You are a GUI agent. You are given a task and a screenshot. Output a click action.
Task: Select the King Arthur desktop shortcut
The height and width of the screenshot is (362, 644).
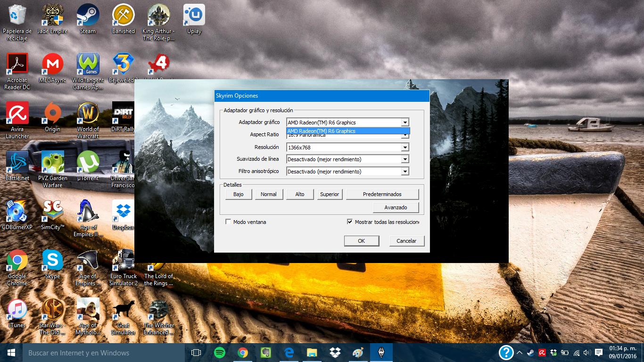pyautogui.click(x=158, y=22)
